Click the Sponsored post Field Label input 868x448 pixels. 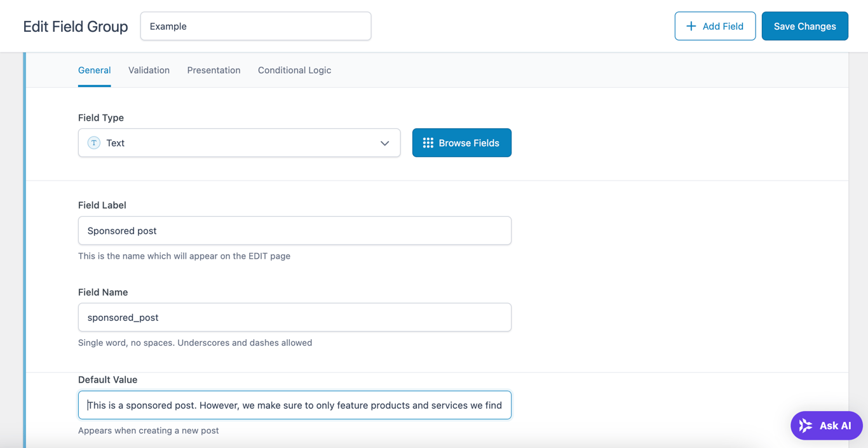click(x=294, y=231)
